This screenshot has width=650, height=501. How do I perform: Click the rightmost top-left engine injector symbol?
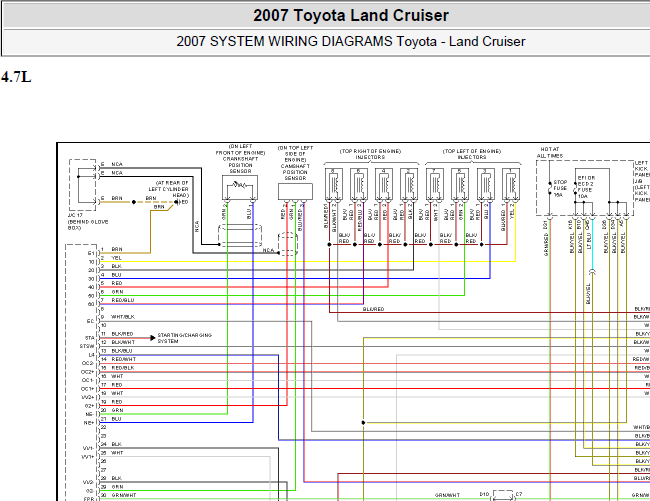[x=511, y=184]
